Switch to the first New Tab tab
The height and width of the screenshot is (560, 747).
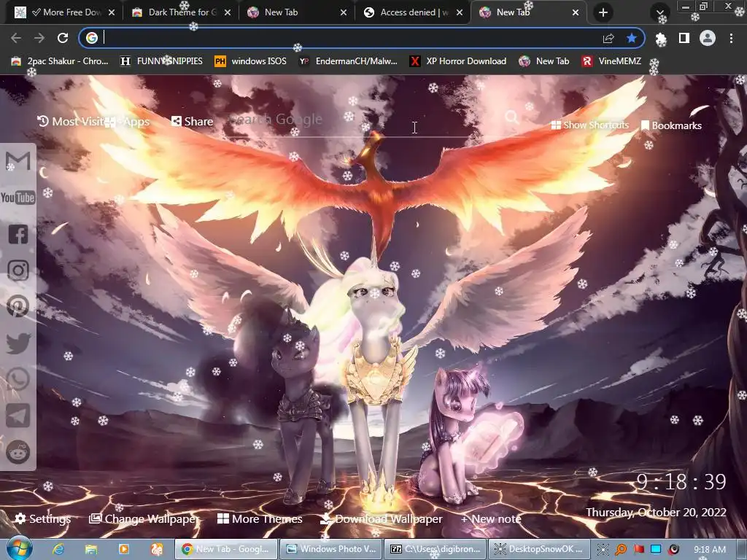point(298,12)
